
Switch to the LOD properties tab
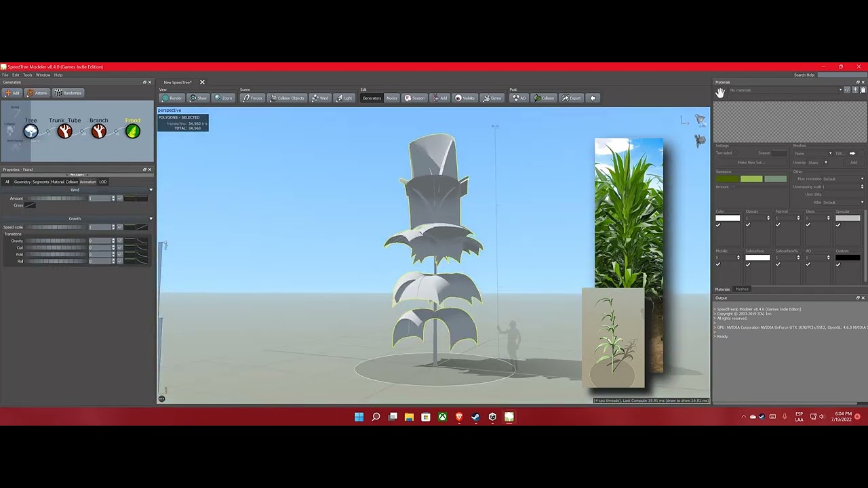[102, 182]
